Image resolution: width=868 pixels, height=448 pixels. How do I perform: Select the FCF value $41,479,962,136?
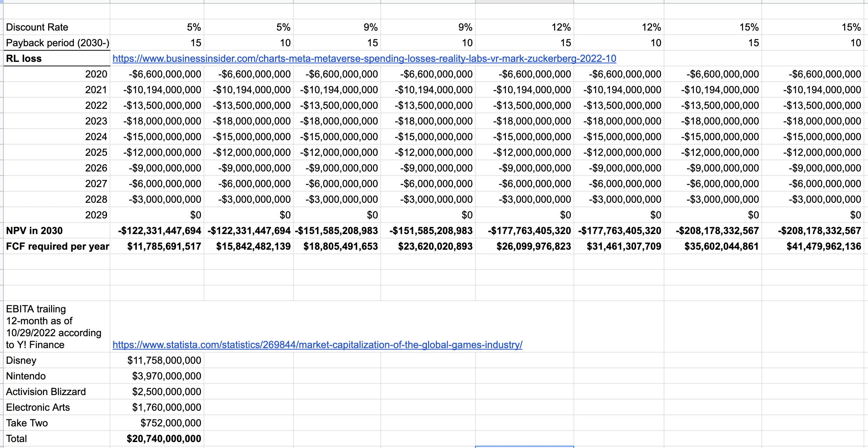pyautogui.click(x=813, y=246)
